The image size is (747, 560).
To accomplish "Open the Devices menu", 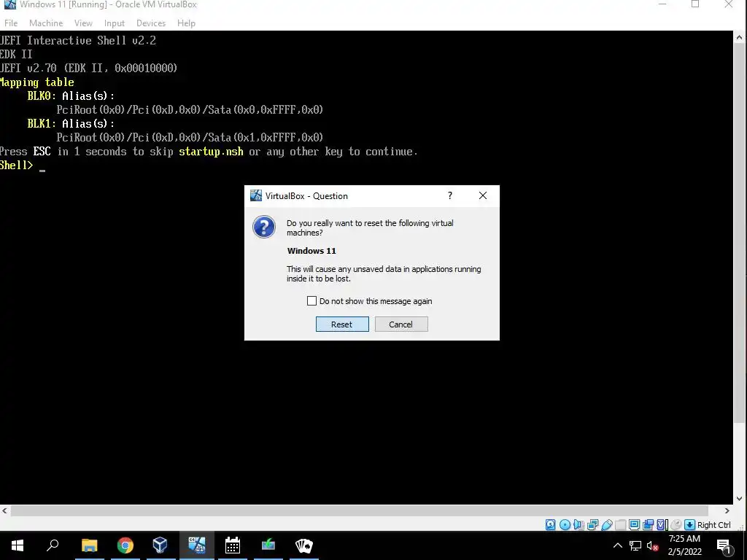I will (x=151, y=23).
